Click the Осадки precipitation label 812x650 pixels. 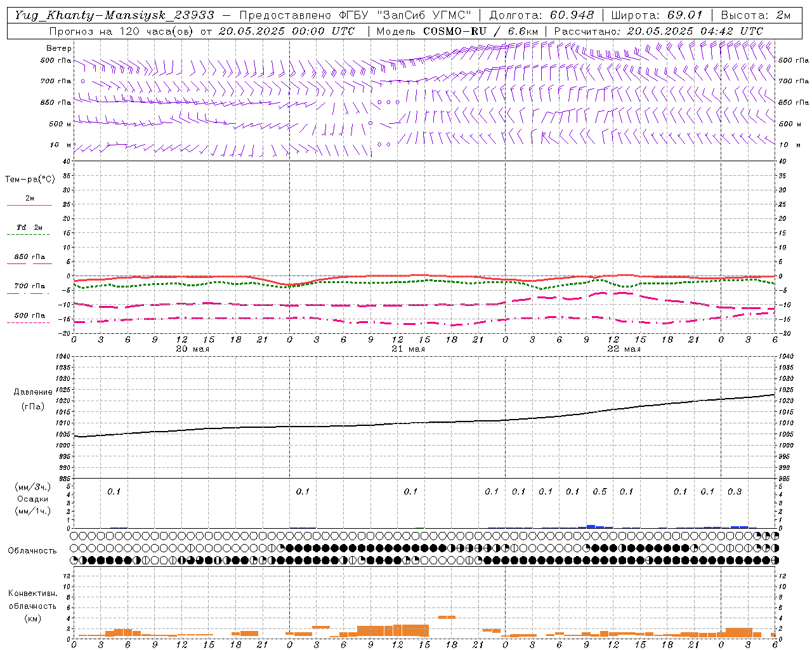coord(33,500)
